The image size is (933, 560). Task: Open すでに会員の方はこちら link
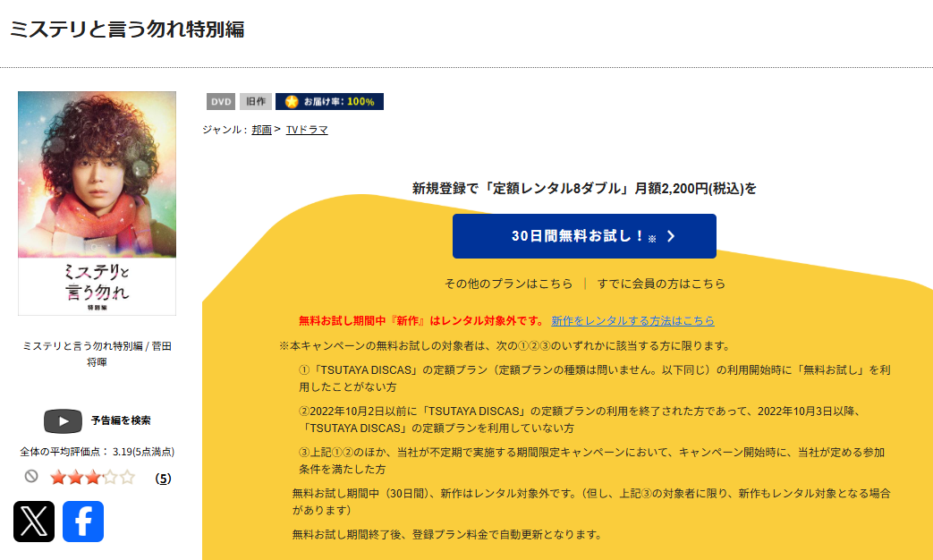coord(662,284)
